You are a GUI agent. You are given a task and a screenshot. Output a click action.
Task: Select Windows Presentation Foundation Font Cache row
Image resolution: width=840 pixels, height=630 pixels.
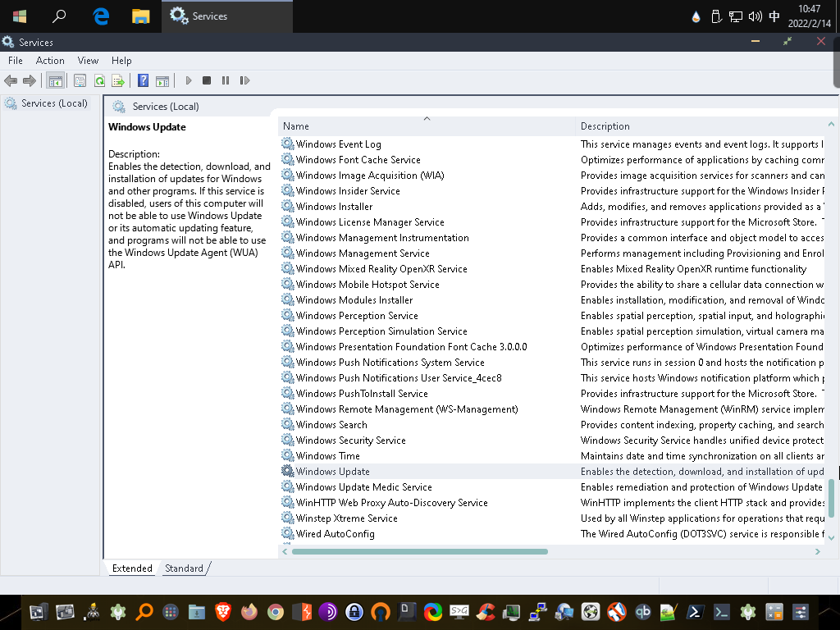(552, 347)
